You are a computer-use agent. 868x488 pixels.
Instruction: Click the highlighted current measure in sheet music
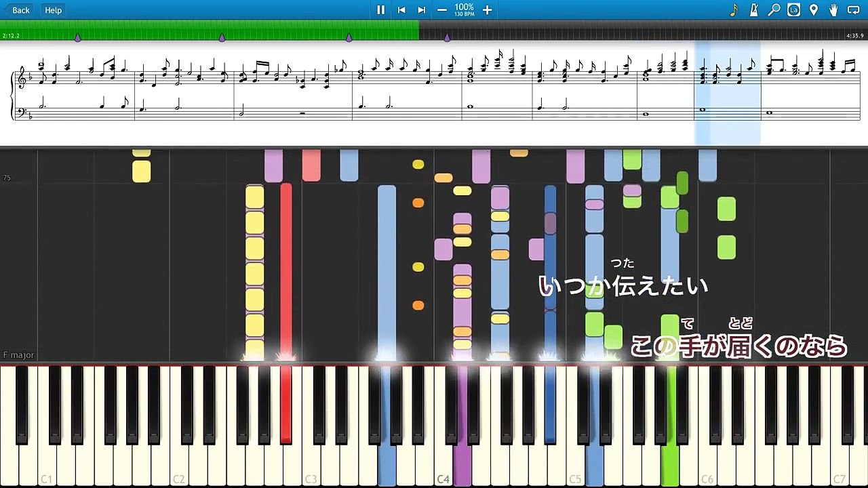728,94
